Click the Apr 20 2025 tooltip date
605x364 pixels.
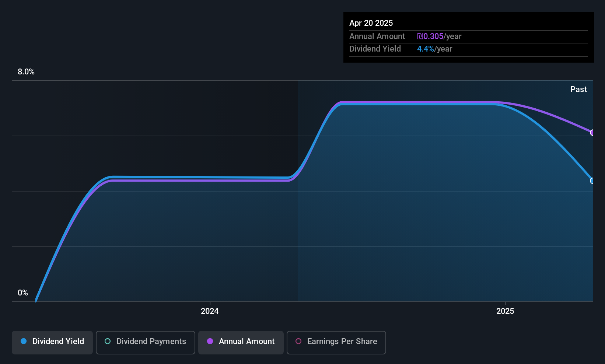point(371,23)
